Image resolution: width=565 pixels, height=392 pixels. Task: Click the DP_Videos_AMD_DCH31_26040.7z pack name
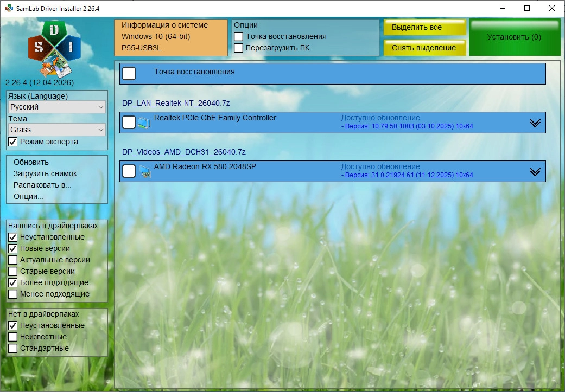point(184,152)
